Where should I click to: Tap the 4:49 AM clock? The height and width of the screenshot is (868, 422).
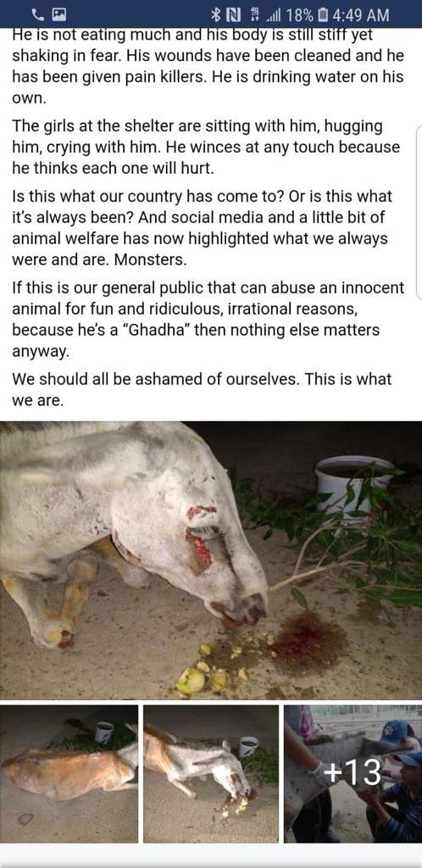pos(362,14)
